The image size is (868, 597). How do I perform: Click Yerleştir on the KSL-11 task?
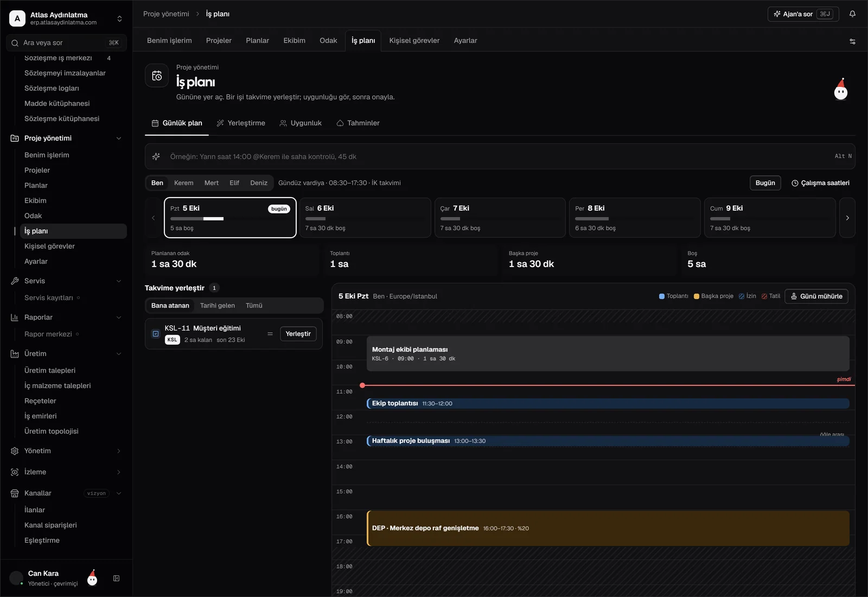point(298,334)
